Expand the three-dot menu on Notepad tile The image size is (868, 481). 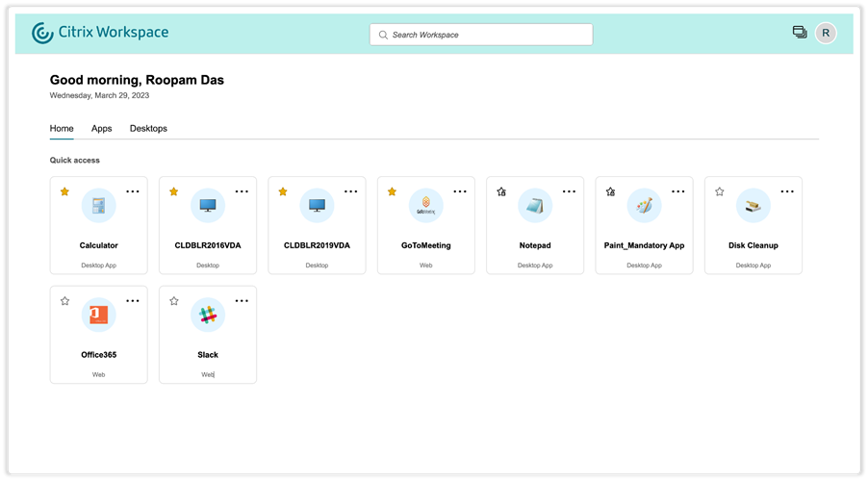coord(570,191)
